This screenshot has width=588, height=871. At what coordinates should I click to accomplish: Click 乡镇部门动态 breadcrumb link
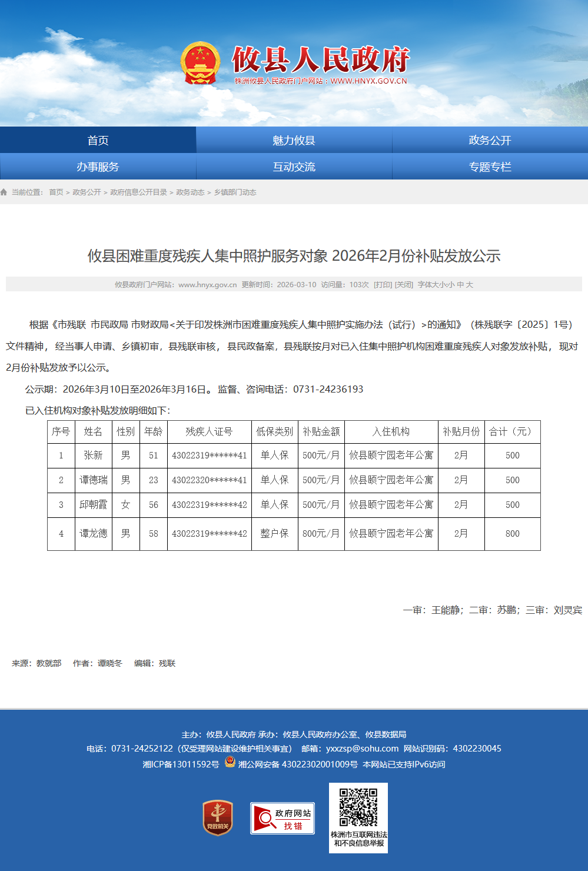pos(235,192)
